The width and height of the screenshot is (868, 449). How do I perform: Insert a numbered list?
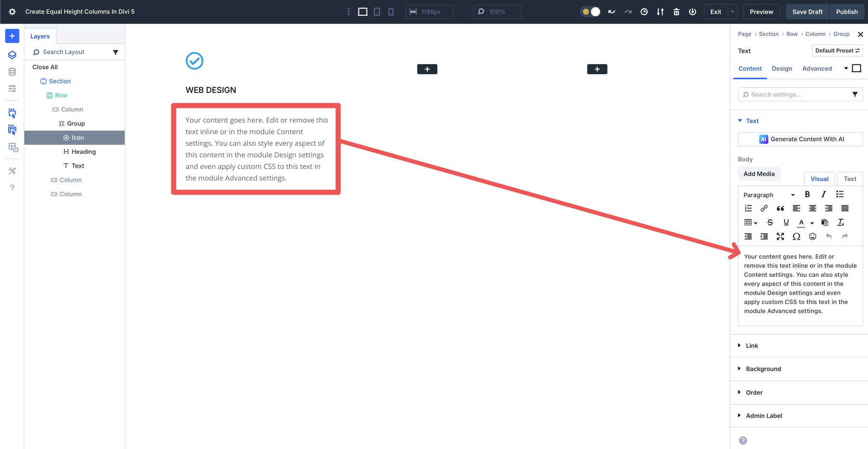coord(748,208)
